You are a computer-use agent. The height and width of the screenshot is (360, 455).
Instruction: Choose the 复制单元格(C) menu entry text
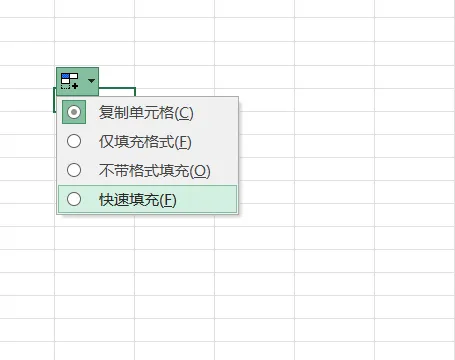(x=146, y=113)
